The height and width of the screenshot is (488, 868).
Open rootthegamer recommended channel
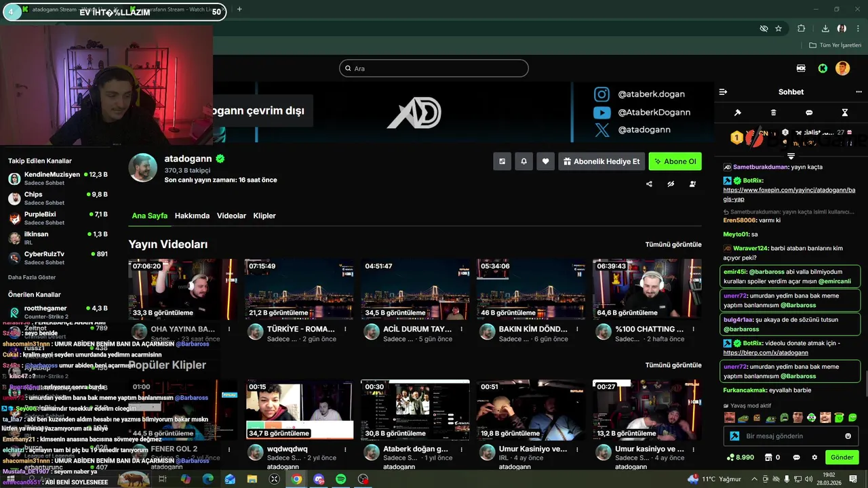point(58,312)
